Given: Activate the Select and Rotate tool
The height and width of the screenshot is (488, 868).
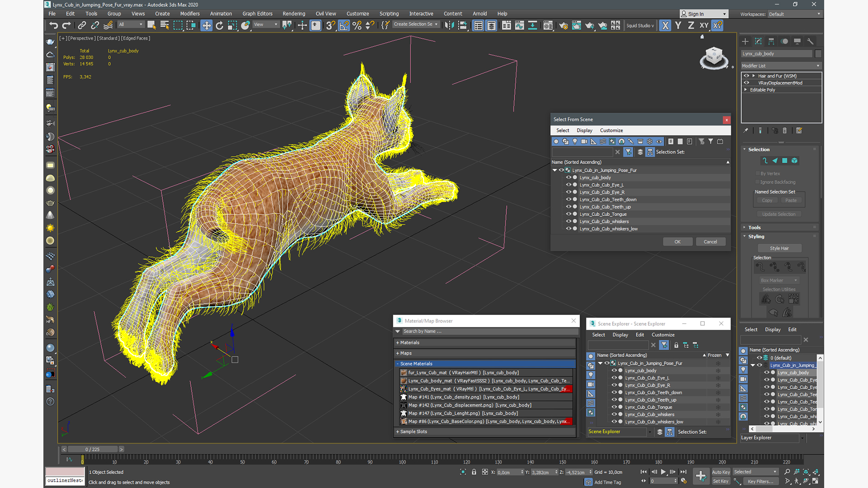Looking at the screenshot, I should click(219, 26).
